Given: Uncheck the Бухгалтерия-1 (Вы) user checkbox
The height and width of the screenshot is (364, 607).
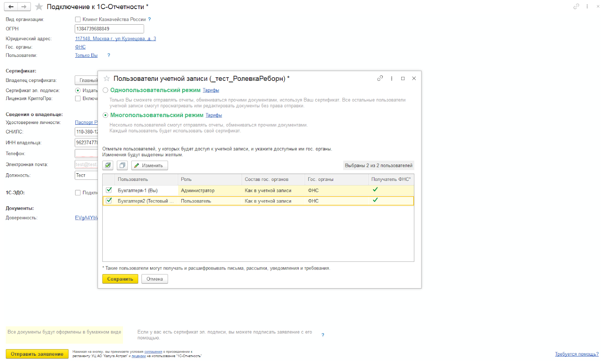Looking at the screenshot, I should [109, 190].
